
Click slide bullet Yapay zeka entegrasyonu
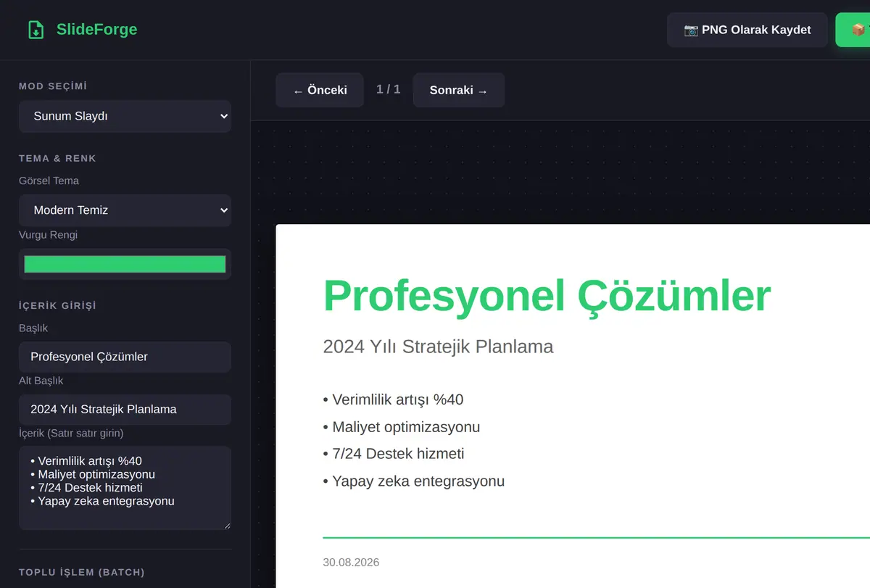click(x=414, y=481)
